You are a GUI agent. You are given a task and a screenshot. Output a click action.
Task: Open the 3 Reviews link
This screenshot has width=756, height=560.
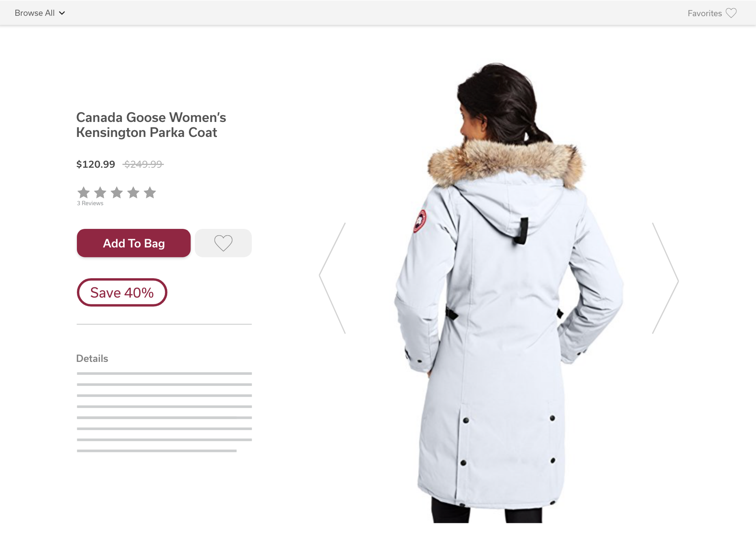coord(90,203)
